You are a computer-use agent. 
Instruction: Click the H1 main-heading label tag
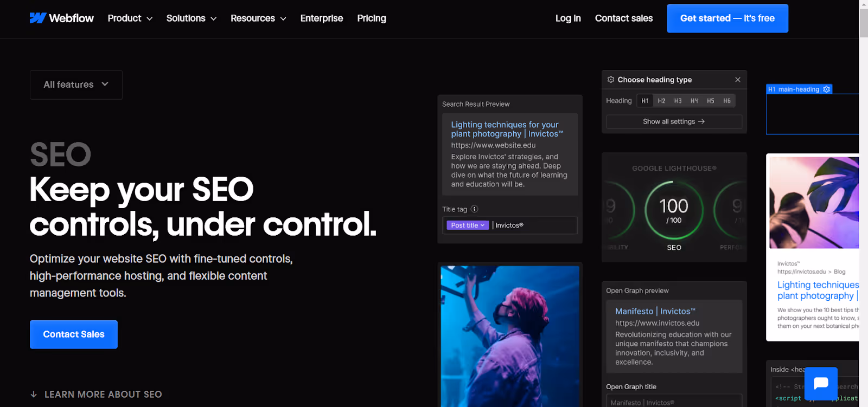click(x=799, y=89)
